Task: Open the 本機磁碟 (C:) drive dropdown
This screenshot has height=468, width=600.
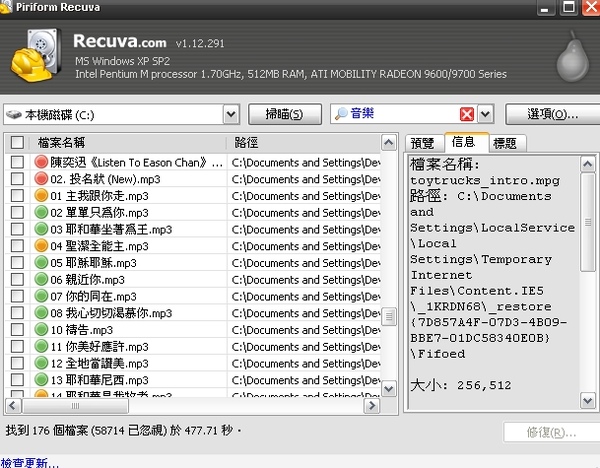Action: (x=231, y=114)
